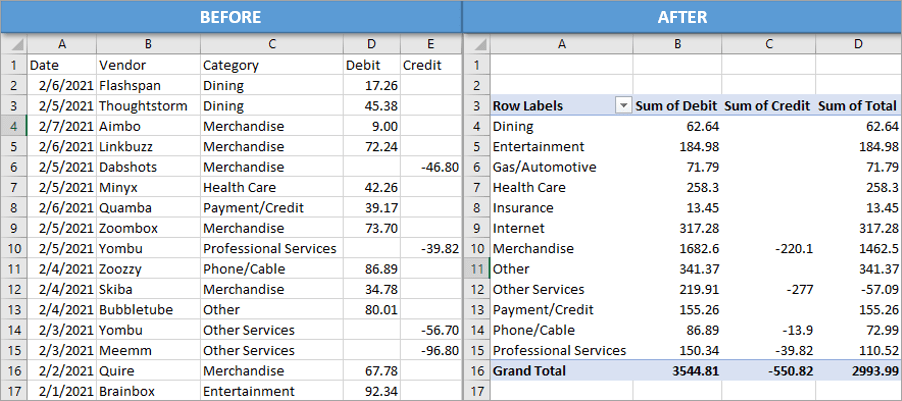Select the Sum of Debit header cell
902x401 pixels.
pyautogui.click(x=677, y=106)
